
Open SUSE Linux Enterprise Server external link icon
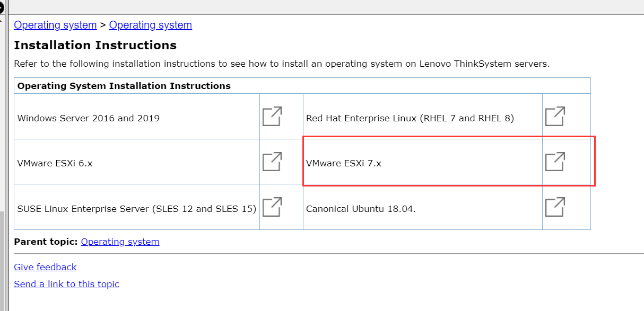point(272,207)
